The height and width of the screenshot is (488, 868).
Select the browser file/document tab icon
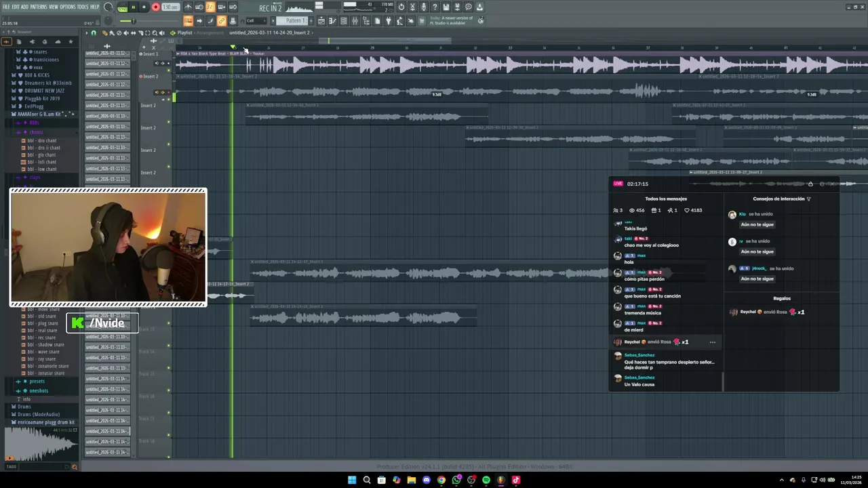[19, 41]
